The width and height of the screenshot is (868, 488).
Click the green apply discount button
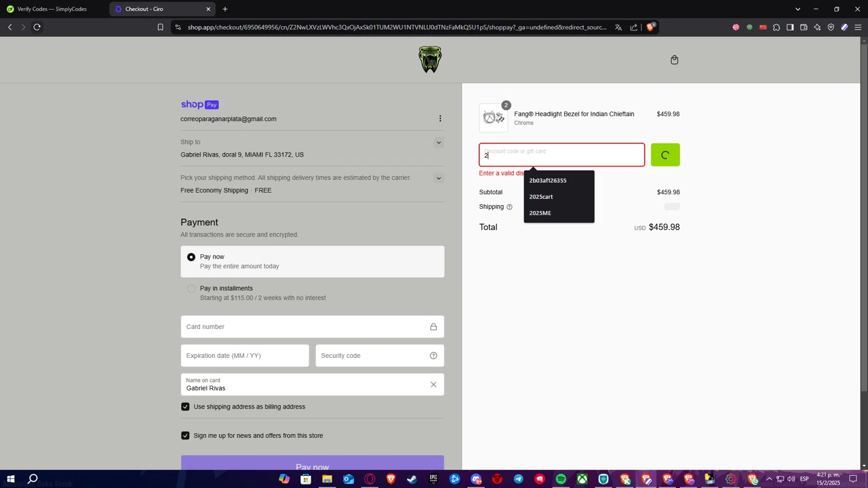665,155
